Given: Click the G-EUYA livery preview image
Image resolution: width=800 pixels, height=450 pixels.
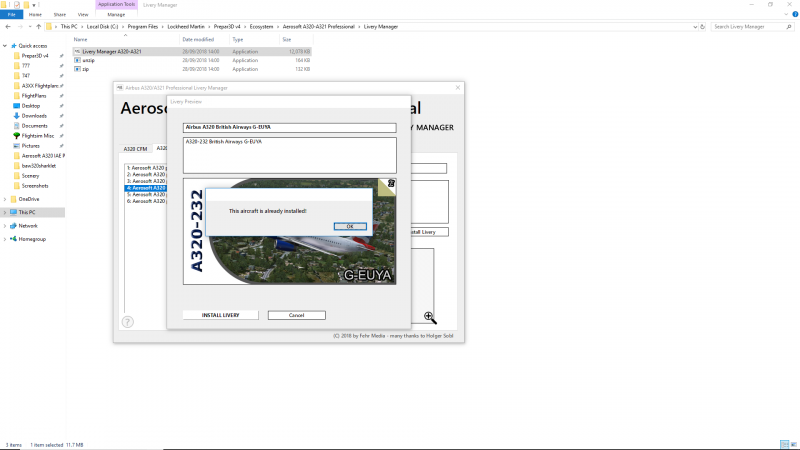Looking at the screenshot, I should click(289, 231).
